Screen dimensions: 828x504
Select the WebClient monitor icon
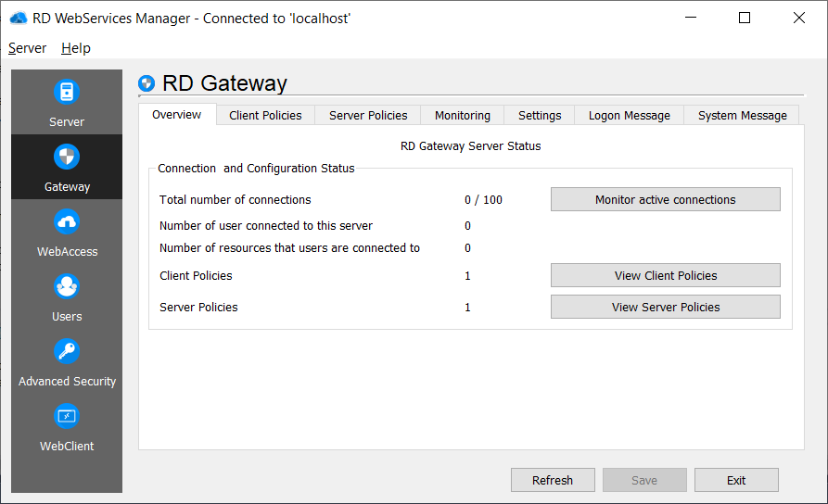[x=67, y=417]
